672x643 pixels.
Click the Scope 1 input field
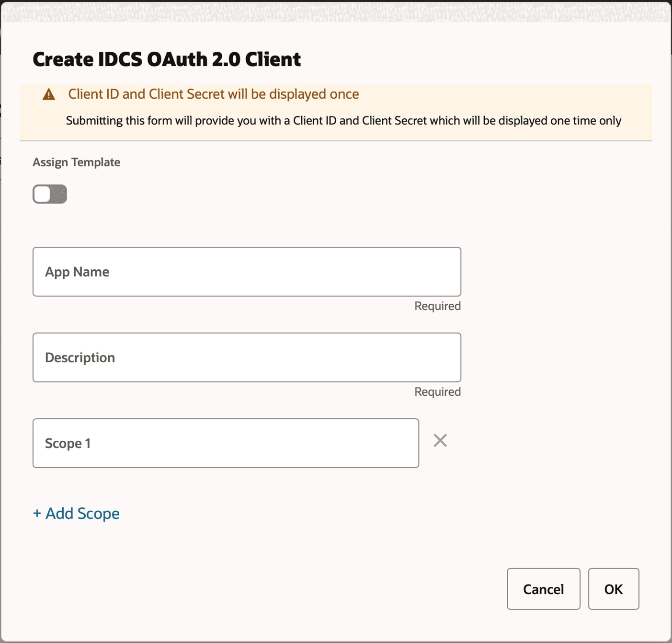pos(226,443)
